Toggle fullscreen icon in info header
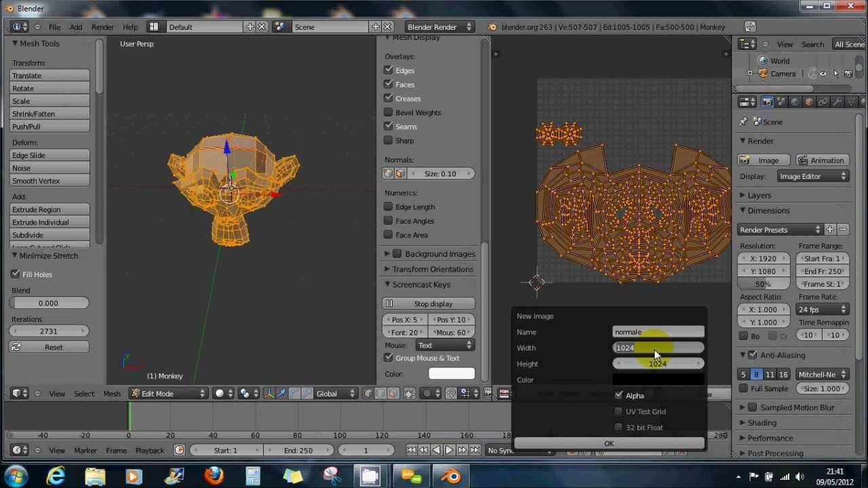This screenshot has width=868, height=488. pos(749,27)
